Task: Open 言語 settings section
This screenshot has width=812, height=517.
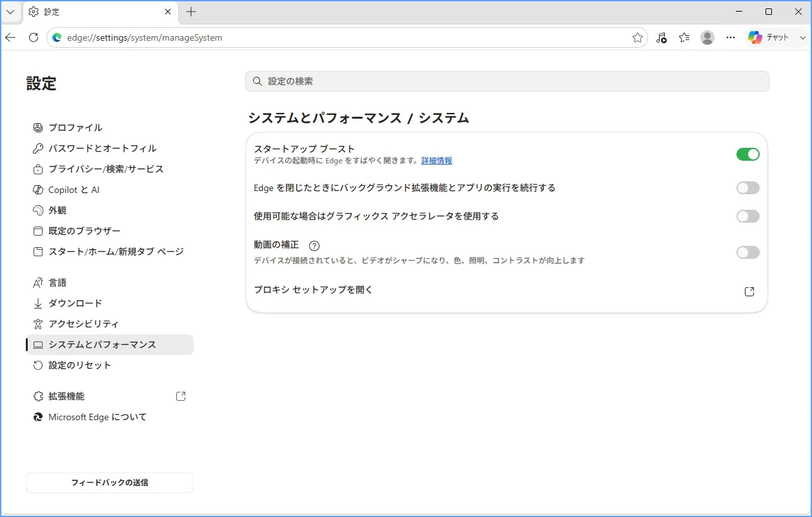Action: point(110,283)
